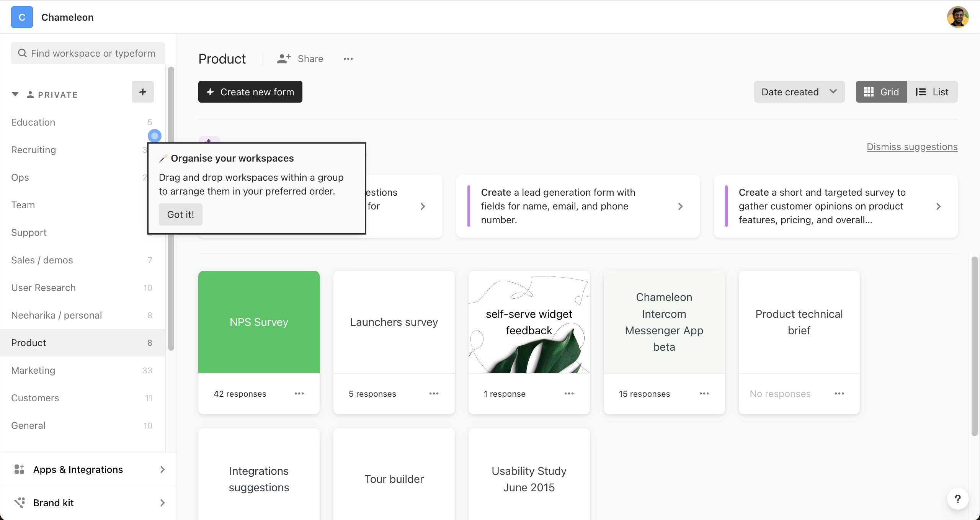
Task: Click the Share button
Action: [301, 59]
